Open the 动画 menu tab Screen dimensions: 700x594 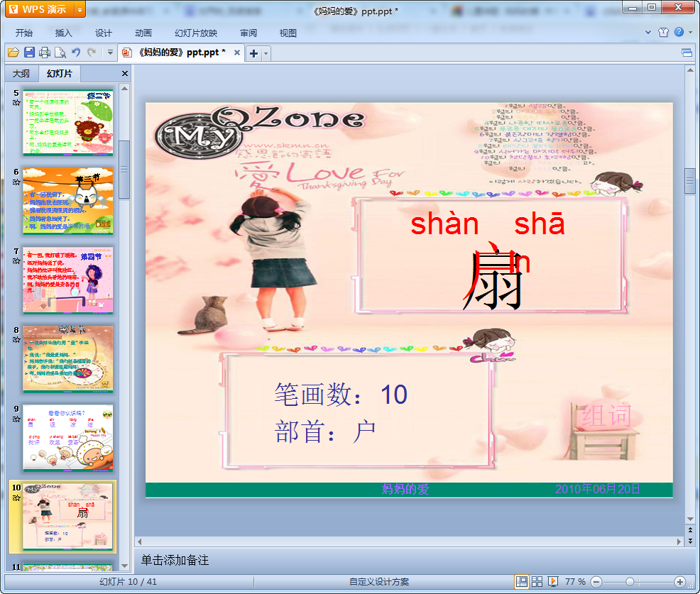pyautogui.click(x=143, y=33)
